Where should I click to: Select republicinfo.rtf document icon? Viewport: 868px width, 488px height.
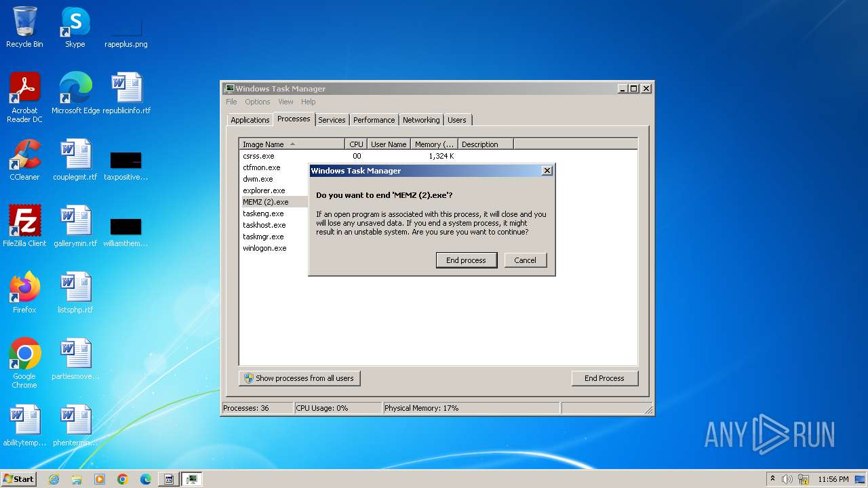(126, 94)
